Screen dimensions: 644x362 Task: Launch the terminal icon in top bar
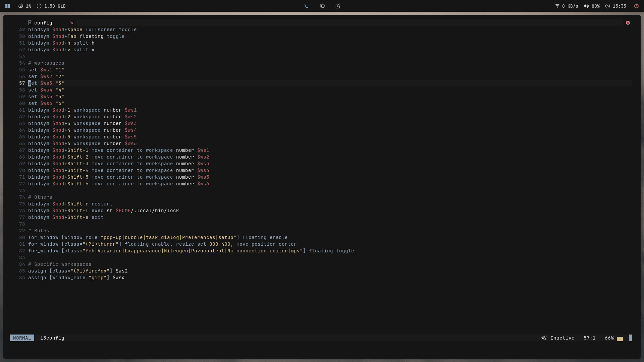pos(306,6)
